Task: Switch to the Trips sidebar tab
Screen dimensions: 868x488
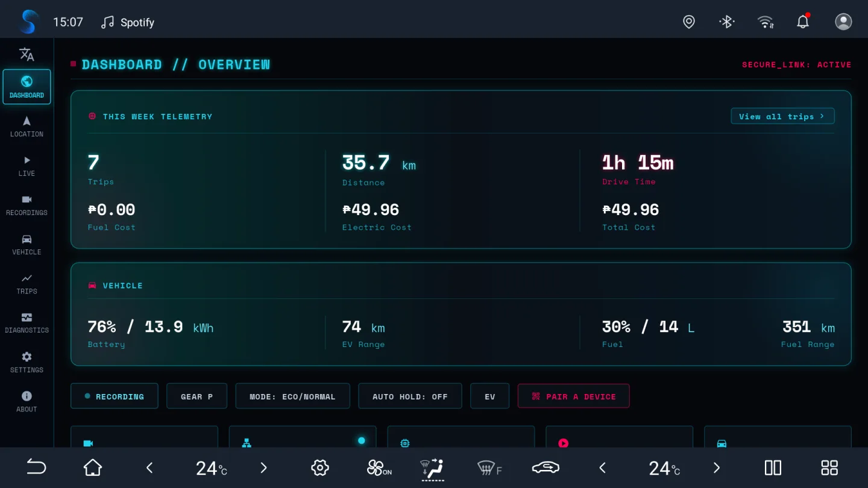Action: point(27,284)
